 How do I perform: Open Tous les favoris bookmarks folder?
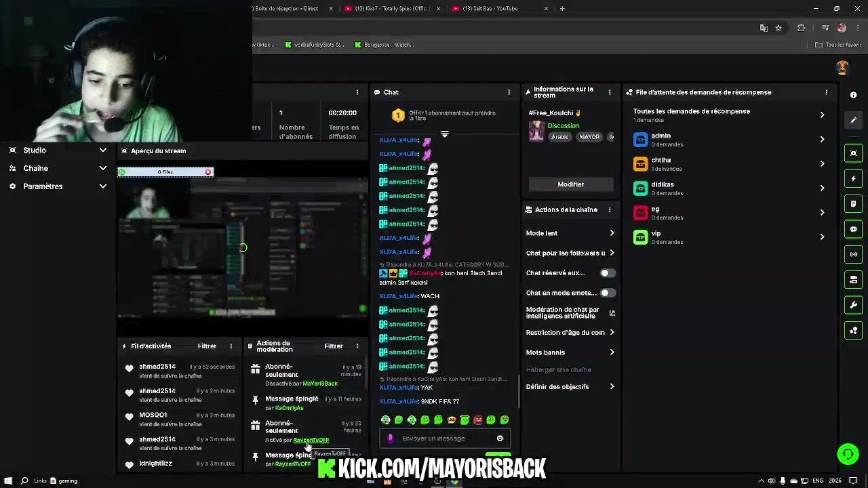[838, 45]
